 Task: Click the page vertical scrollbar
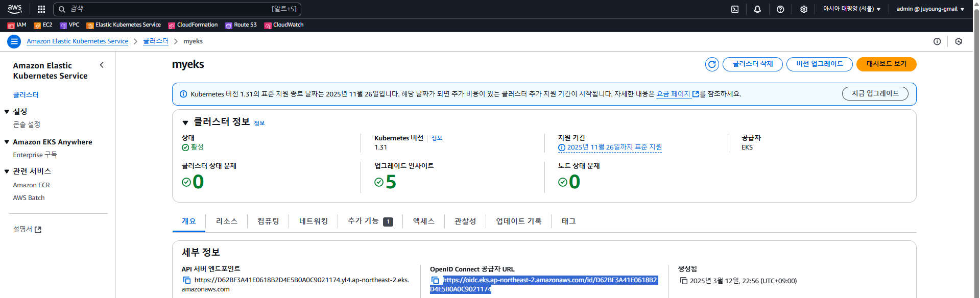point(976,149)
